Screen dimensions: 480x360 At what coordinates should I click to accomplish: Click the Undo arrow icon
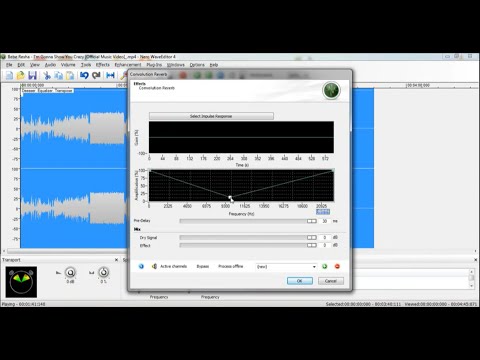pyautogui.click(x=84, y=76)
